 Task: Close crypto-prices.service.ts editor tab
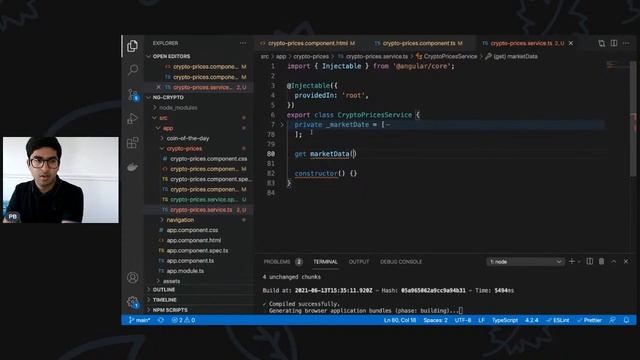point(571,43)
